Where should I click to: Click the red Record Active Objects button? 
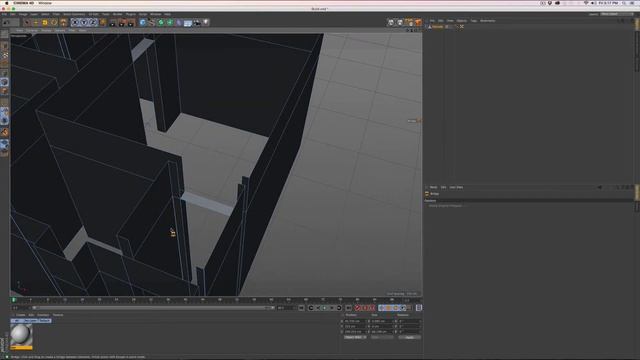358,308
